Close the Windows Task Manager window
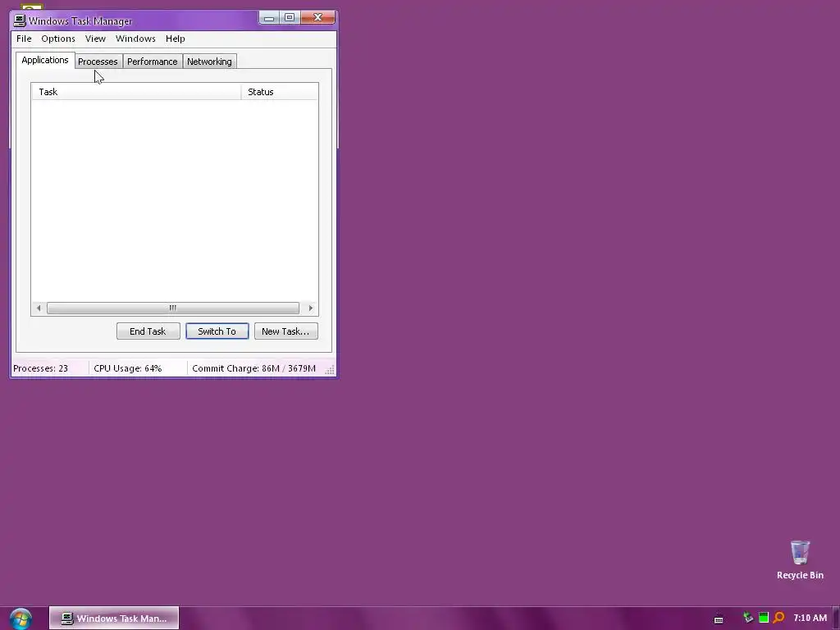The width and height of the screenshot is (840, 630). pyautogui.click(x=317, y=18)
